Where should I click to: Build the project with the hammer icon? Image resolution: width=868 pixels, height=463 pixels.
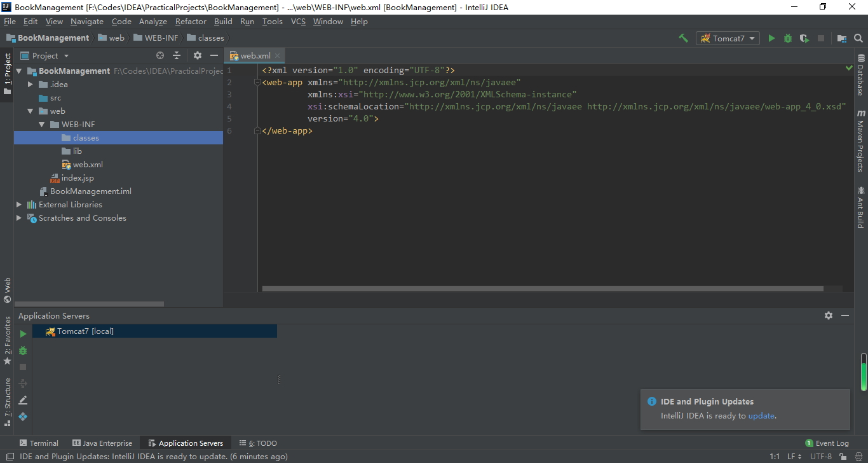[x=684, y=38]
